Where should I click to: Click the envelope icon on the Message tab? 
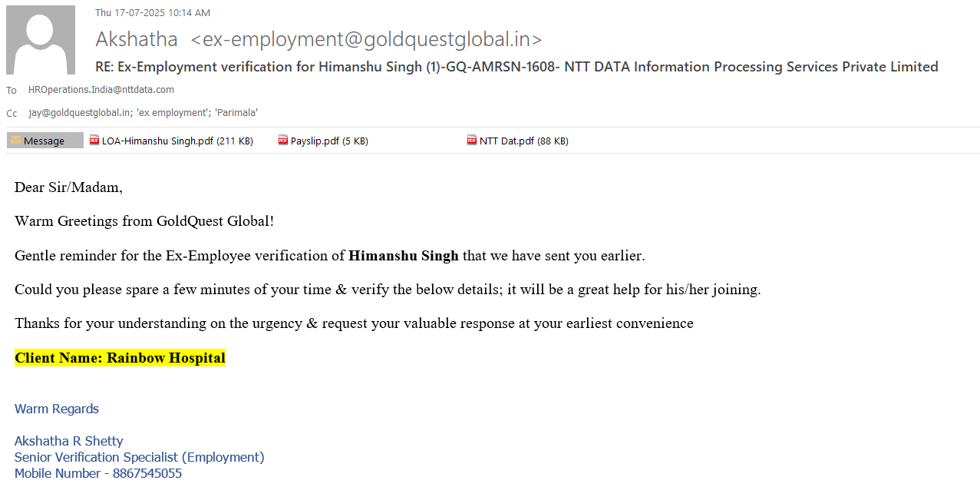coord(15,141)
